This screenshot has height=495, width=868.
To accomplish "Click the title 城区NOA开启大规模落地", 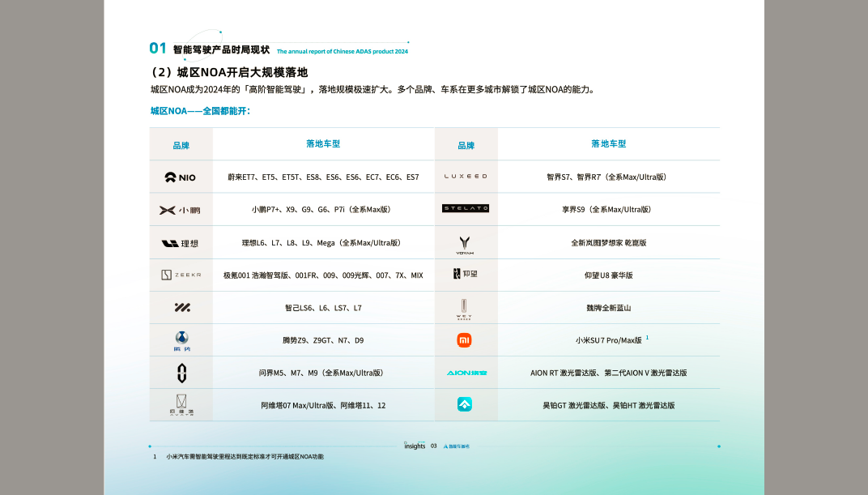I will click(229, 73).
